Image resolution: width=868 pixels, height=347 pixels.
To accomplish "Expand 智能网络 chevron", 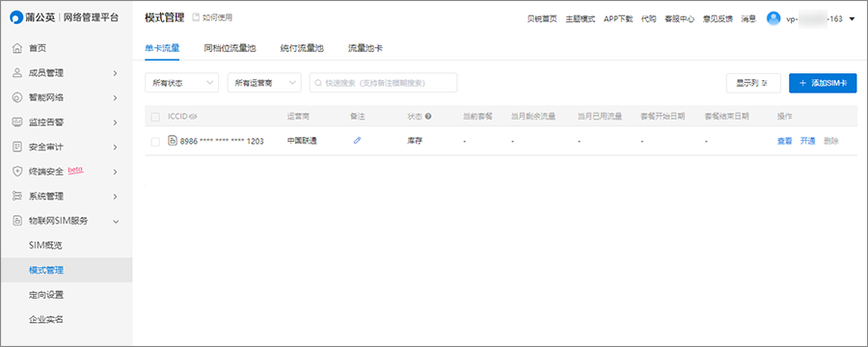I will tap(115, 98).
